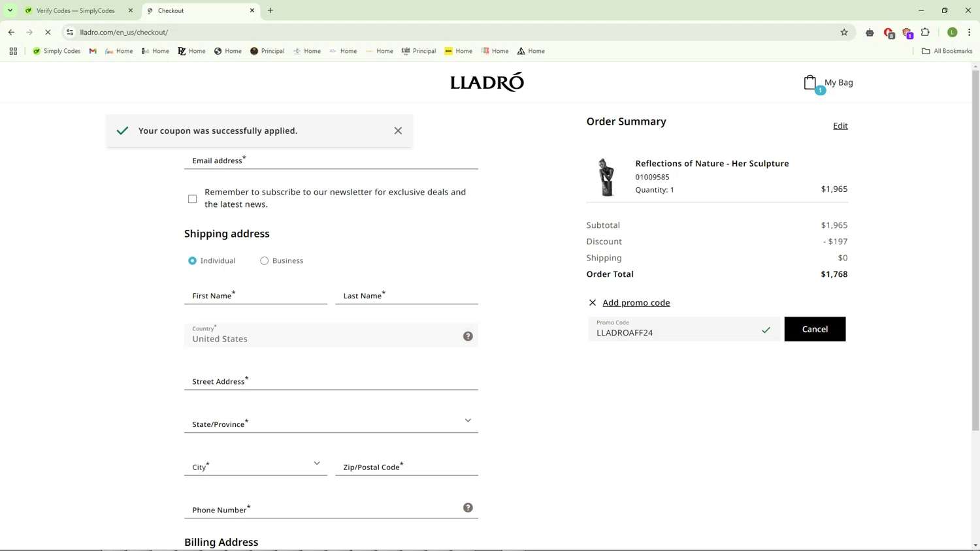Click the Discount value - $197

click(x=835, y=242)
